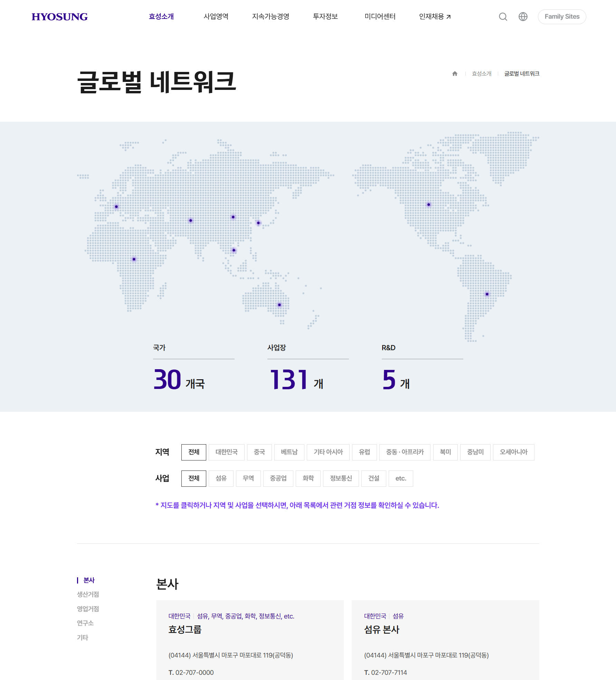Click 글로벌 네트워크 in the breadcrumb

point(522,74)
